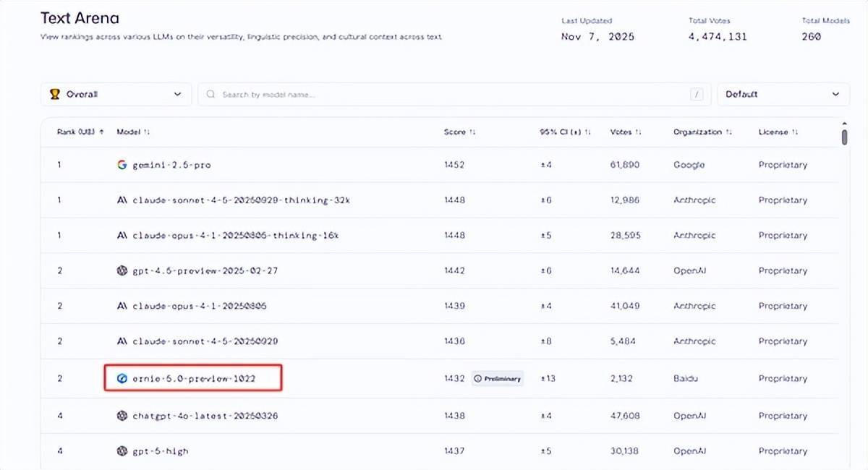Expand the Default view dropdown
This screenshot has width=868, height=470.
tap(783, 94)
